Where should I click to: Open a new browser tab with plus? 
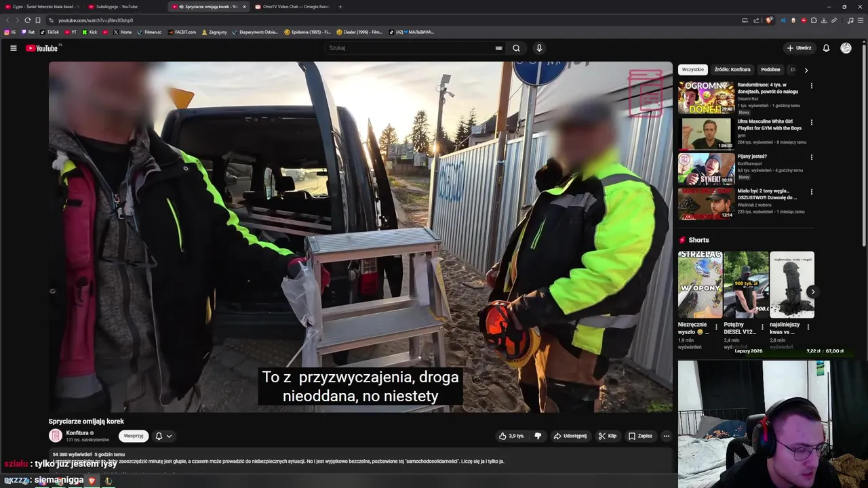(340, 7)
